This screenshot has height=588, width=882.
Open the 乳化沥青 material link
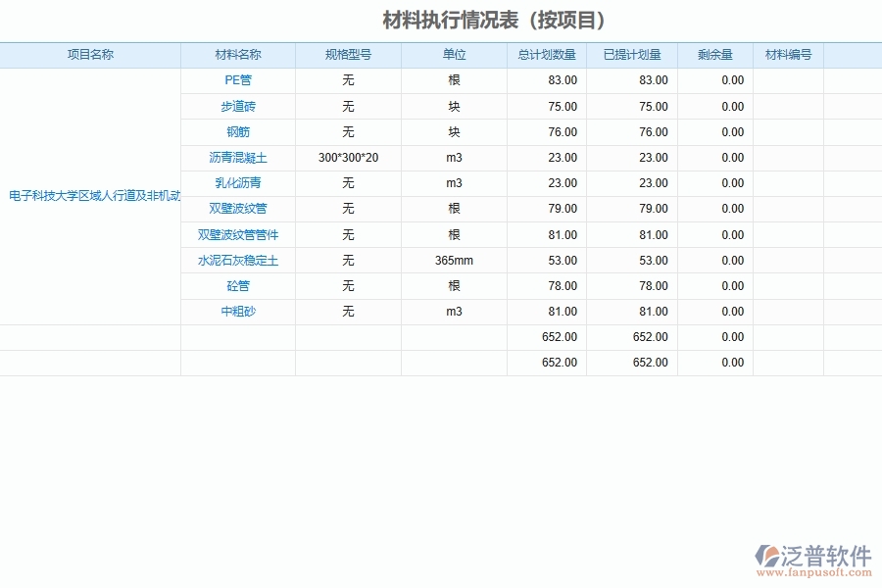pos(238,183)
